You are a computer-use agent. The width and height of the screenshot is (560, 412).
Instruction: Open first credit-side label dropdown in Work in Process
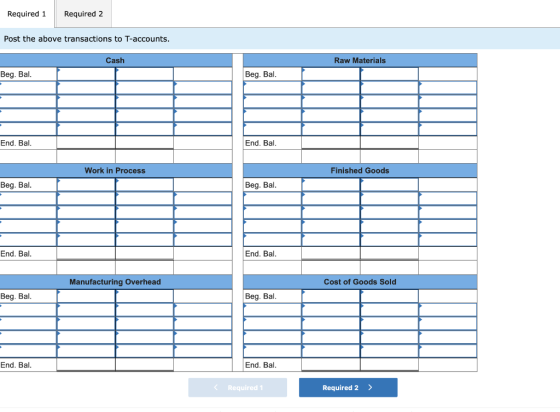[202, 199]
